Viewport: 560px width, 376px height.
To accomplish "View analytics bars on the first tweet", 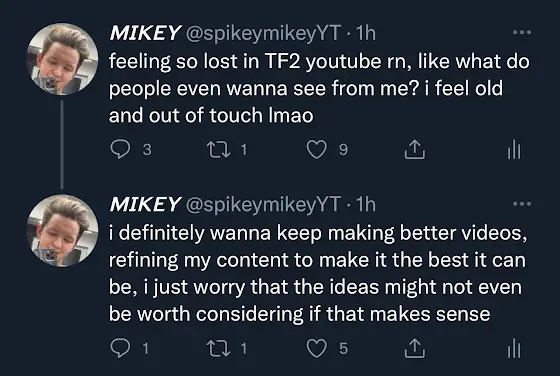I will (x=514, y=149).
